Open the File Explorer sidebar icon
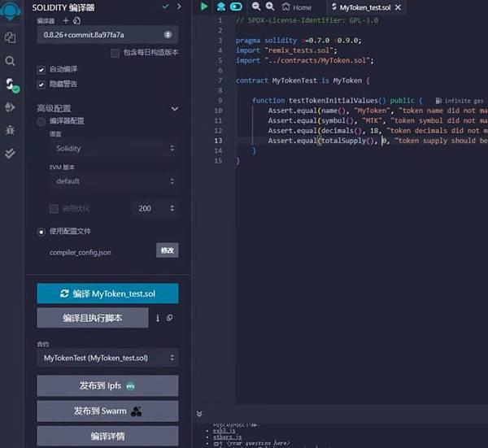The width and height of the screenshot is (488, 448). (x=11, y=37)
